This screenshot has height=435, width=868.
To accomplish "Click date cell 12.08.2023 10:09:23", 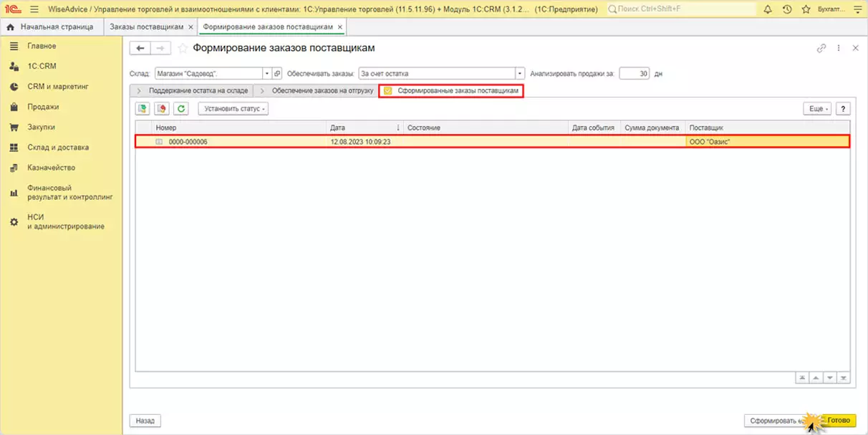I will click(x=360, y=142).
